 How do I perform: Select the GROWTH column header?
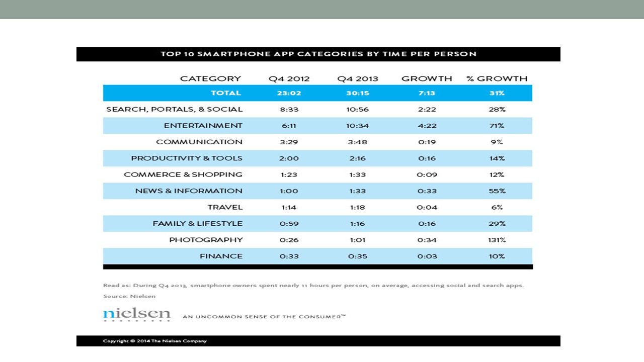[427, 78]
